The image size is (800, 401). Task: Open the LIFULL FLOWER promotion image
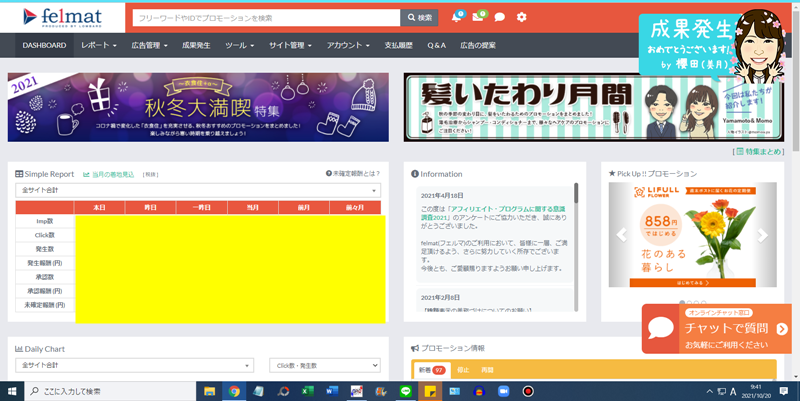pos(692,235)
